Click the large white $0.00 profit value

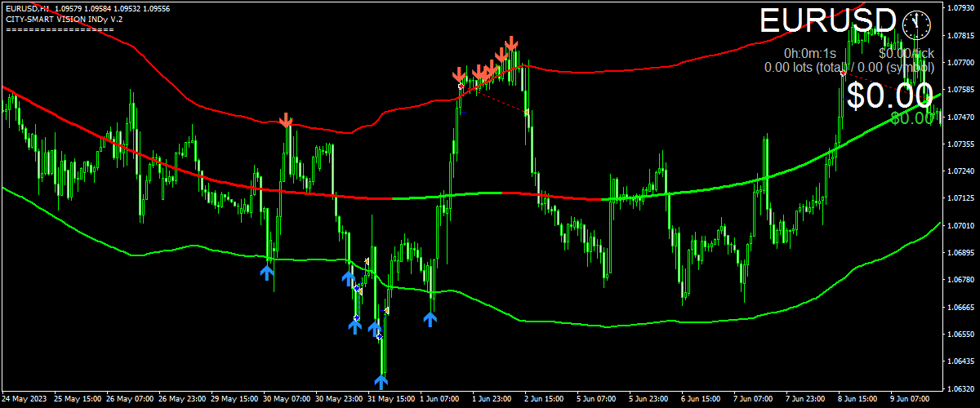[x=889, y=95]
